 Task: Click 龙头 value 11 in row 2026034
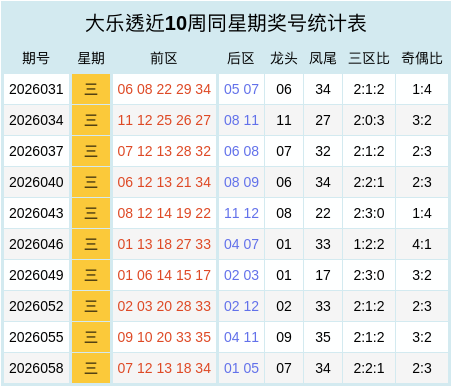tap(284, 120)
